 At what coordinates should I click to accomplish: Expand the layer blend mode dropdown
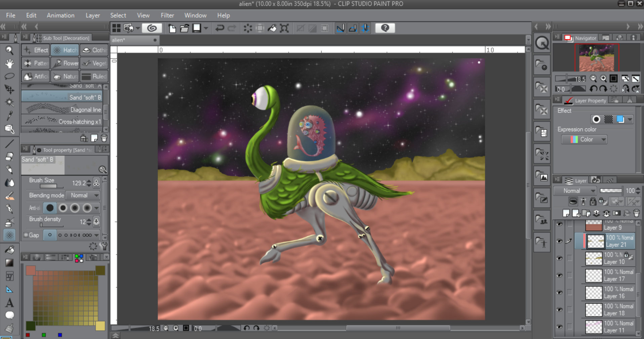tap(575, 191)
